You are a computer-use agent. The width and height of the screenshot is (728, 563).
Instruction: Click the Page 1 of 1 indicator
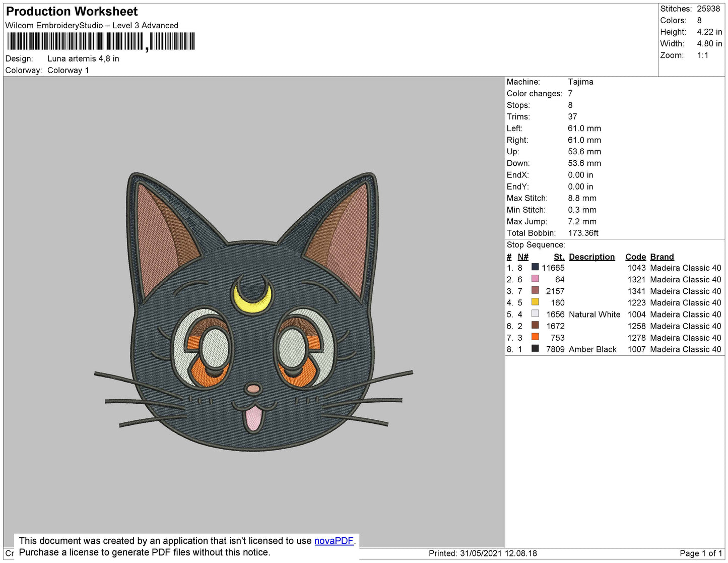700,553
